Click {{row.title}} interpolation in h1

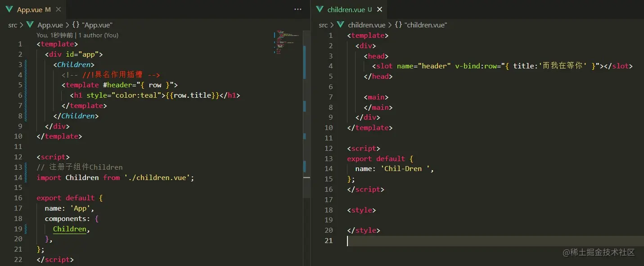(x=193, y=95)
